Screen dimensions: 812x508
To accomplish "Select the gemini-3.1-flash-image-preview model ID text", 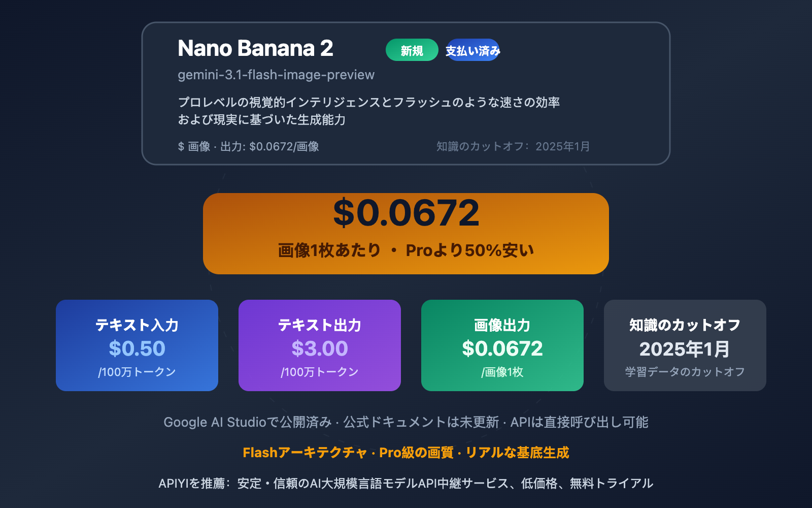I will coord(276,75).
